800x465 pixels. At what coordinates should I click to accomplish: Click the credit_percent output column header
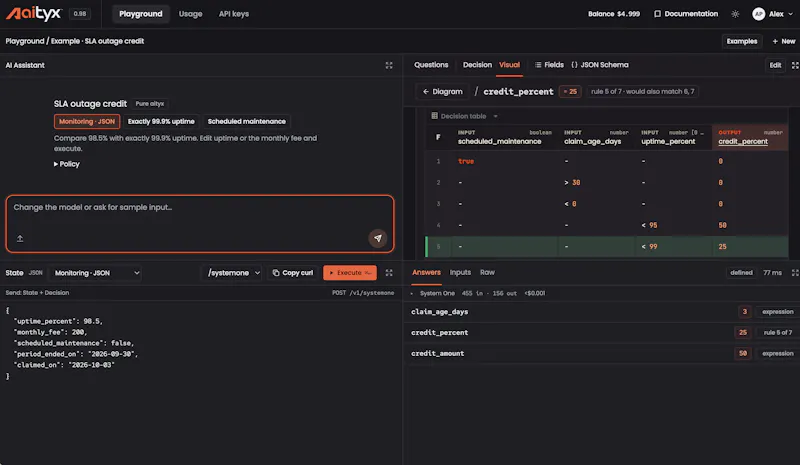pyautogui.click(x=749, y=137)
